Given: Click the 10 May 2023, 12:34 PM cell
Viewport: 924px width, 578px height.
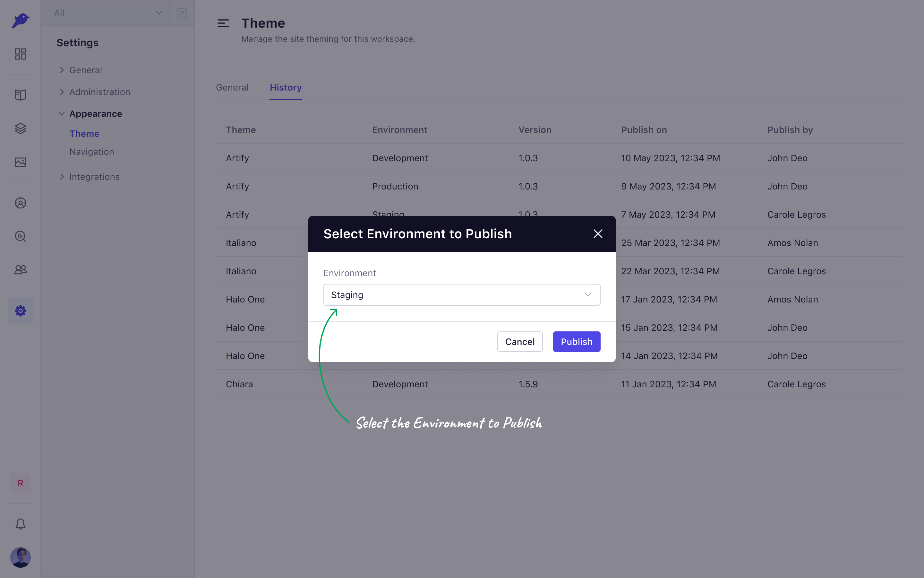Looking at the screenshot, I should coord(671,158).
